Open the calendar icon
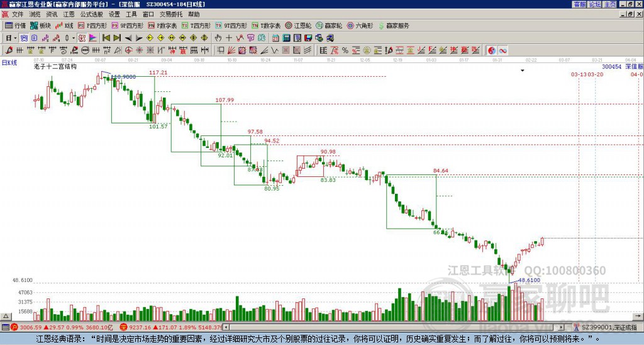This screenshot has height=345, width=644. click(x=275, y=38)
